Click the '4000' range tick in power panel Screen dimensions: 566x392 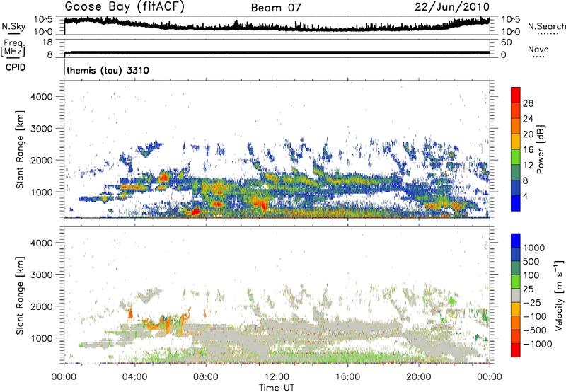(42, 97)
